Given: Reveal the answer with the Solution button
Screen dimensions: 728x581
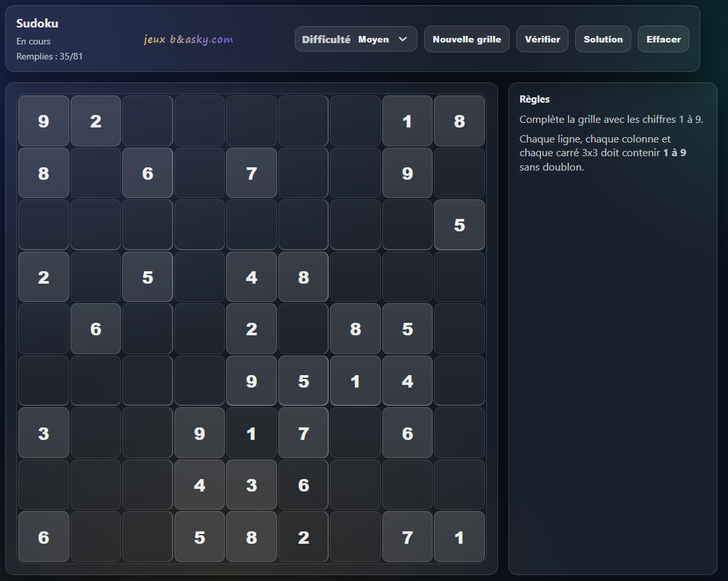Looking at the screenshot, I should (603, 39).
